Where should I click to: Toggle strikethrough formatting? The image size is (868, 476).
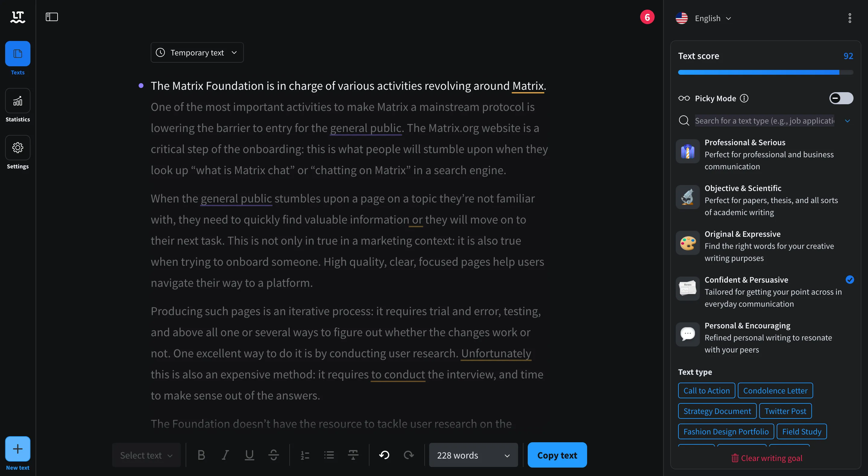[x=274, y=454]
